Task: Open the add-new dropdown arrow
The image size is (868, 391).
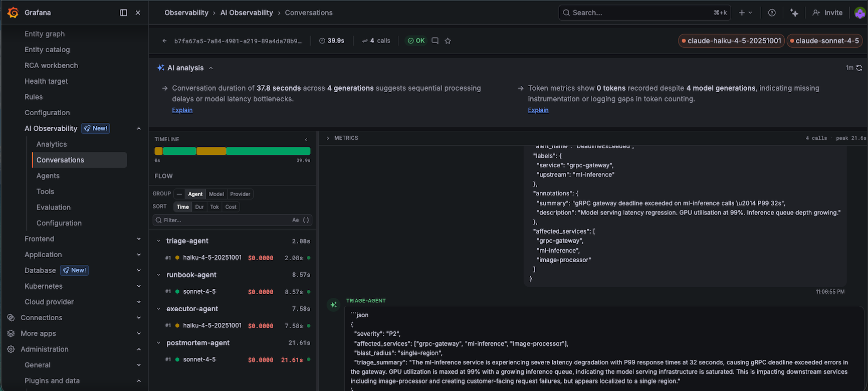Action: tap(750, 13)
